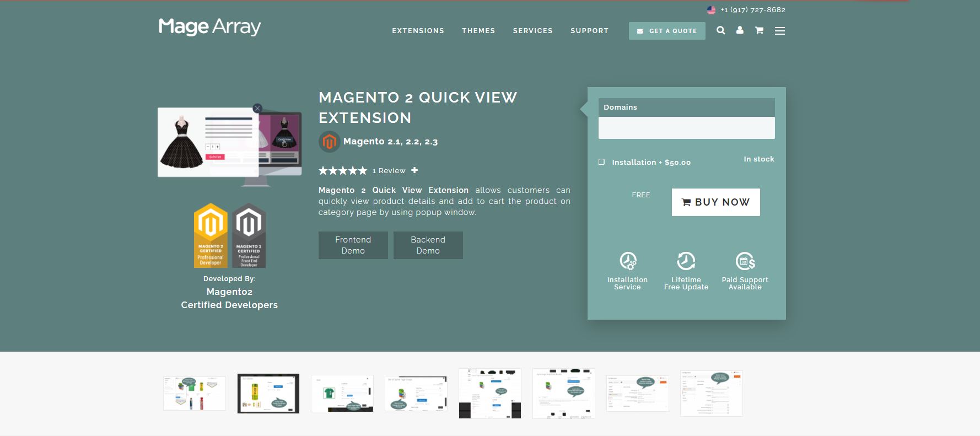Click the US flag icon
The height and width of the screenshot is (436, 980).
pyautogui.click(x=711, y=10)
